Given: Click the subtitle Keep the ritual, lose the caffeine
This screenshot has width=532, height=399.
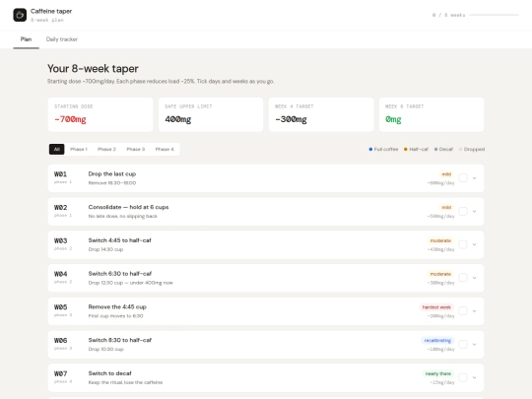Looking at the screenshot, I should 125,382.
